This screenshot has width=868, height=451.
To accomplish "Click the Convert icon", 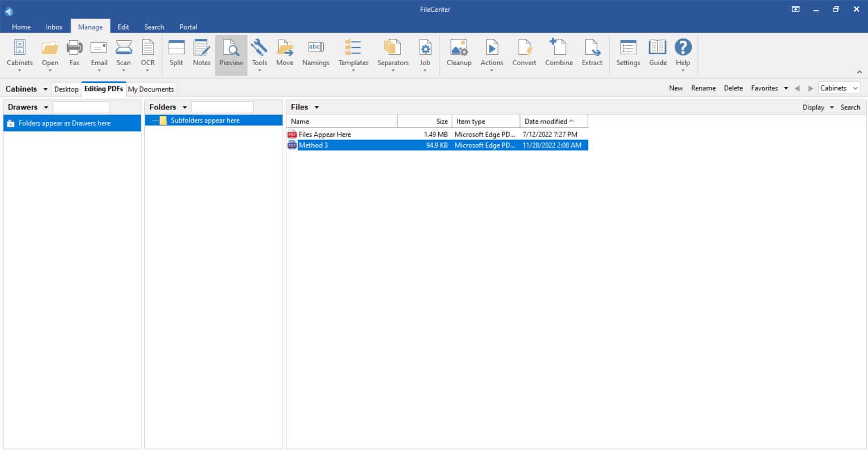I will (524, 54).
